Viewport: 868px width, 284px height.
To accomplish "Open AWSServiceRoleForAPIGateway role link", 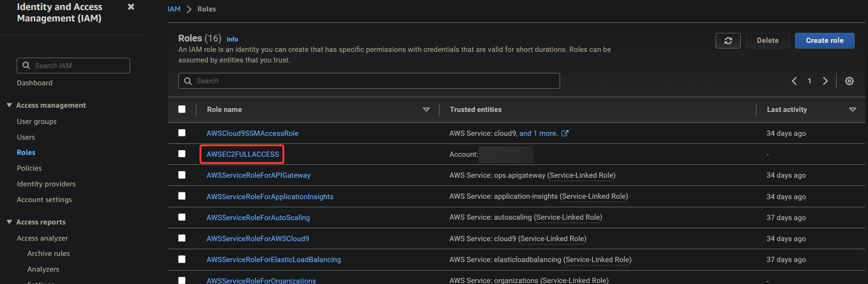I will (x=258, y=175).
